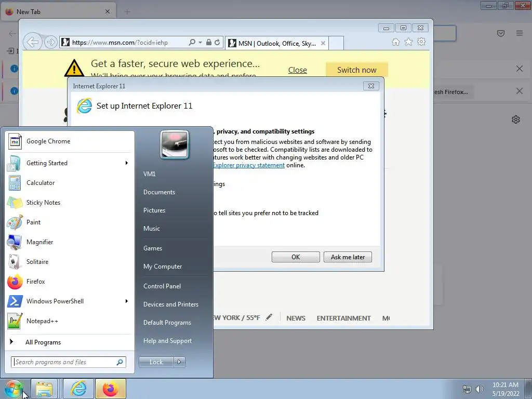The width and height of the screenshot is (532, 399).
Task: Click the Lock button
Action: tap(156, 362)
